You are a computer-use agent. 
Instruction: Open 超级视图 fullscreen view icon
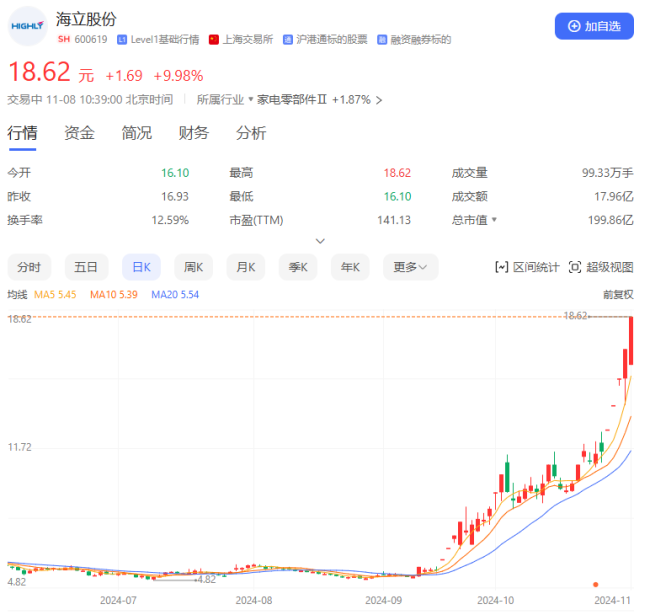click(x=575, y=267)
